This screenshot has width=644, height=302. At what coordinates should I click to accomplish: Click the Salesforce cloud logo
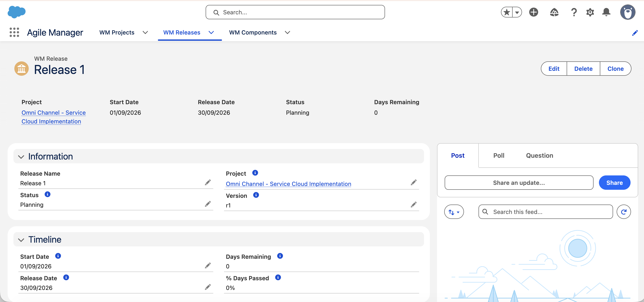click(17, 12)
